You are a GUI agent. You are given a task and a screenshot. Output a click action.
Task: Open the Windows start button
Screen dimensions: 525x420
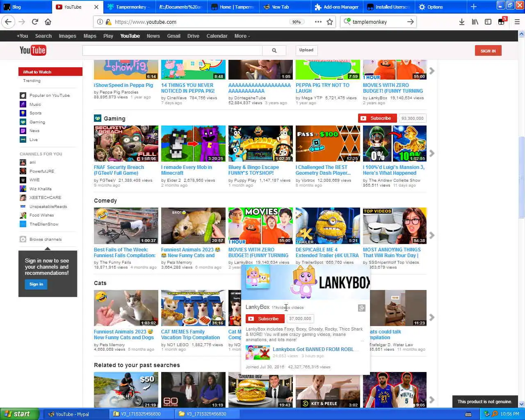(x=20, y=414)
